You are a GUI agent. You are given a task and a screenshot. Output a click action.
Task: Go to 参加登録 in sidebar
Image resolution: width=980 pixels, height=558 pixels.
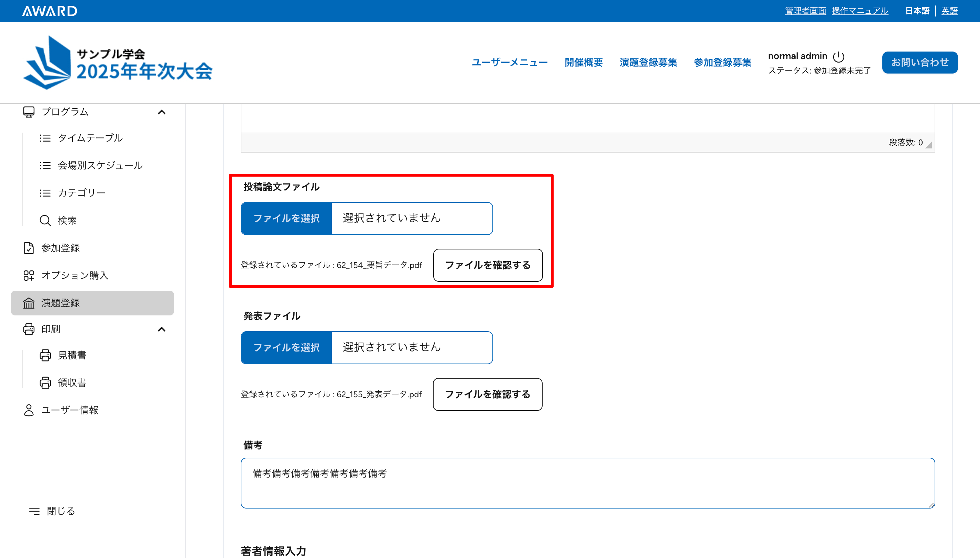pos(61,248)
